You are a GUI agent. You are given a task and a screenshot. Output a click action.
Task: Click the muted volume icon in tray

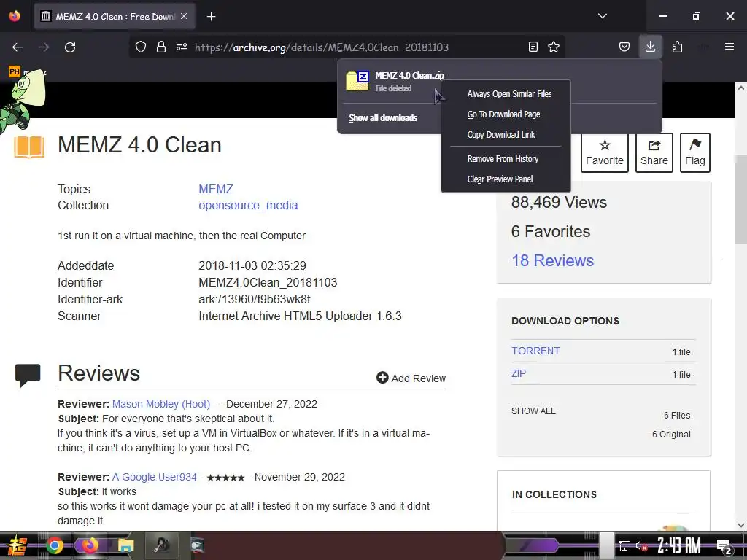click(641, 545)
